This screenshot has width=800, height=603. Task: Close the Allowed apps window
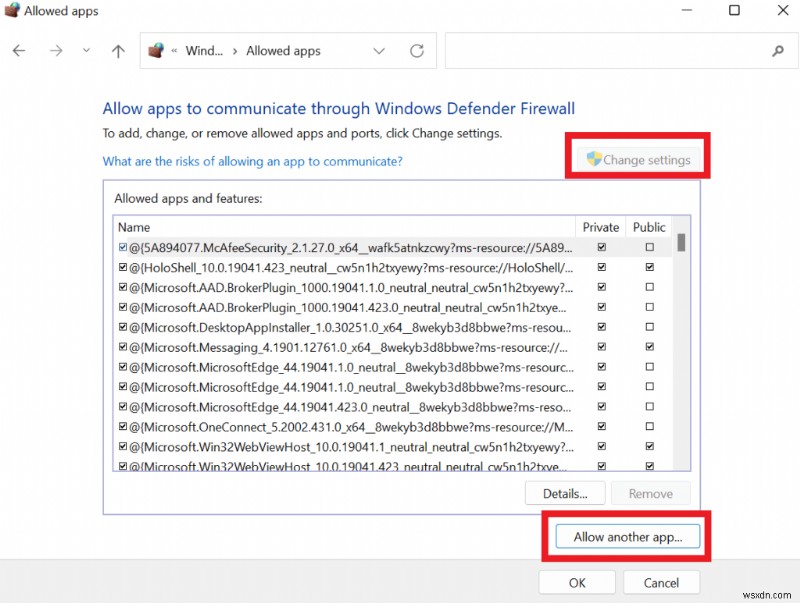click(783, 10)
